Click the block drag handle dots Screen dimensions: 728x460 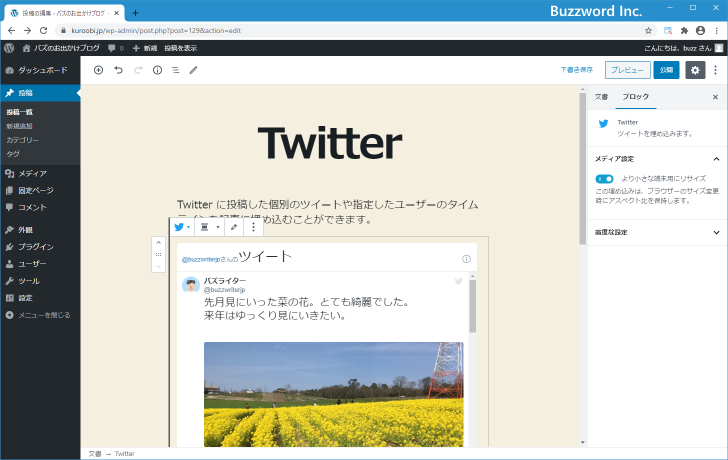(158, 254)
